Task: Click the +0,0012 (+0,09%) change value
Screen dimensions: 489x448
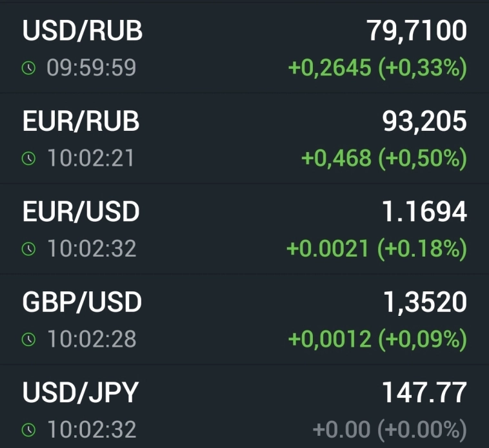Action: pos(377,339)
